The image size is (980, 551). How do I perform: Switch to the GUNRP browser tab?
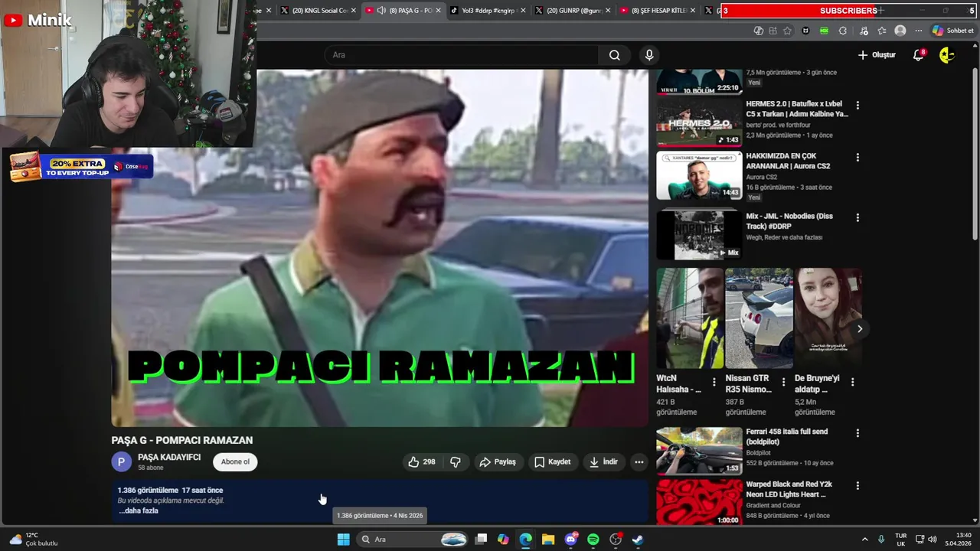573,11
